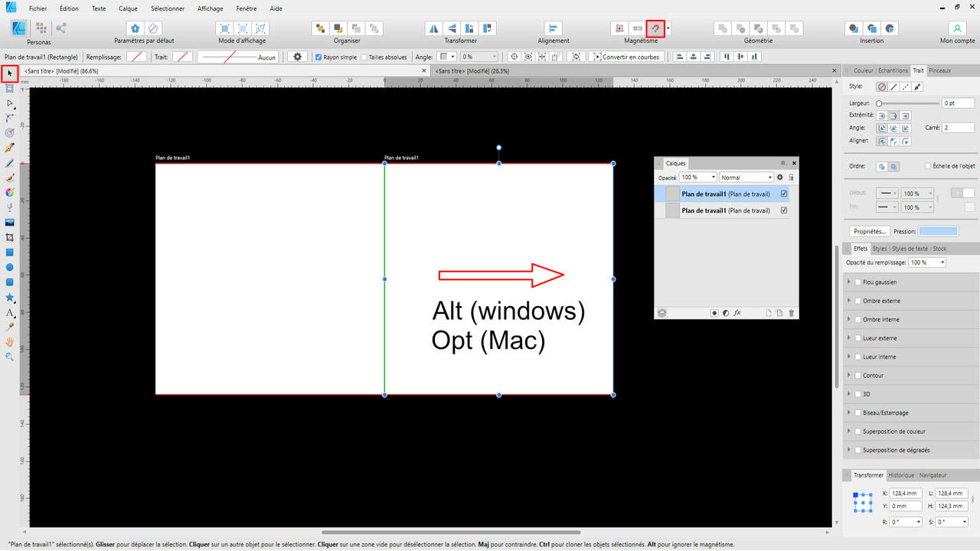
Task: Choose the brush stroke style icon
Action: [918, 86]
